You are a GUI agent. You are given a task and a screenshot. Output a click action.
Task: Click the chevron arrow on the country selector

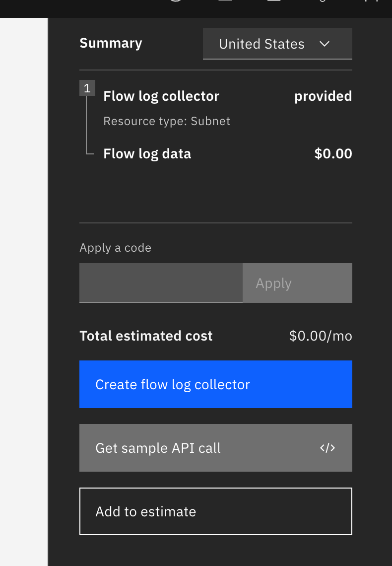325,44
